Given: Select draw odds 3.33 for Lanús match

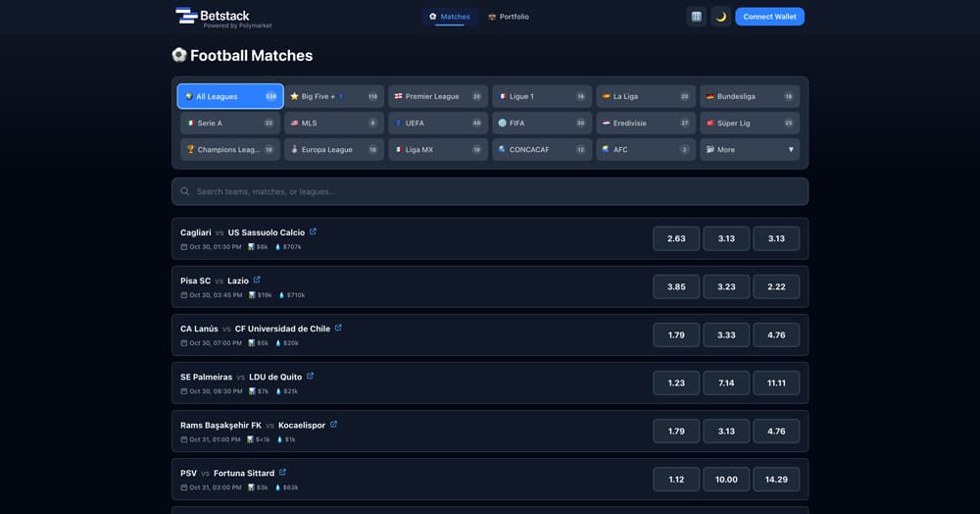Looking at the screenshot, I should (x=726, y=334).
